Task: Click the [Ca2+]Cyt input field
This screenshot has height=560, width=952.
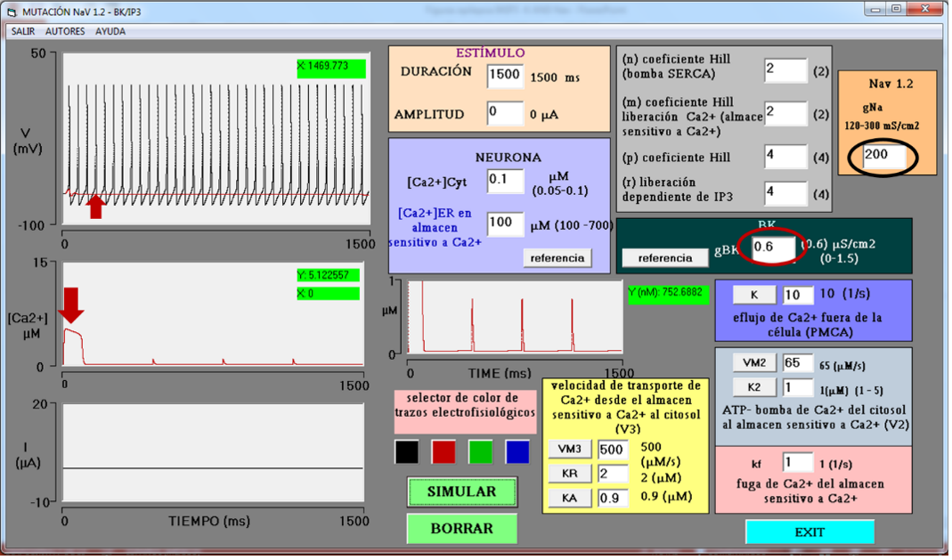Action: tap(505, 181)
